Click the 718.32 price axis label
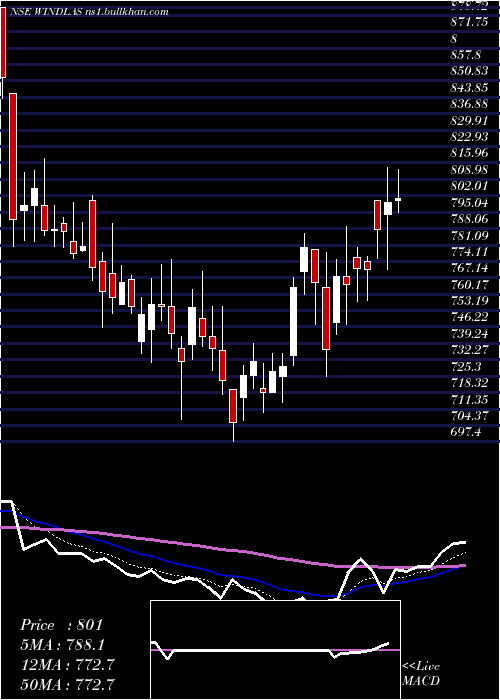The height and width of the screenshot is (700, 500). [x=469, y=383]
